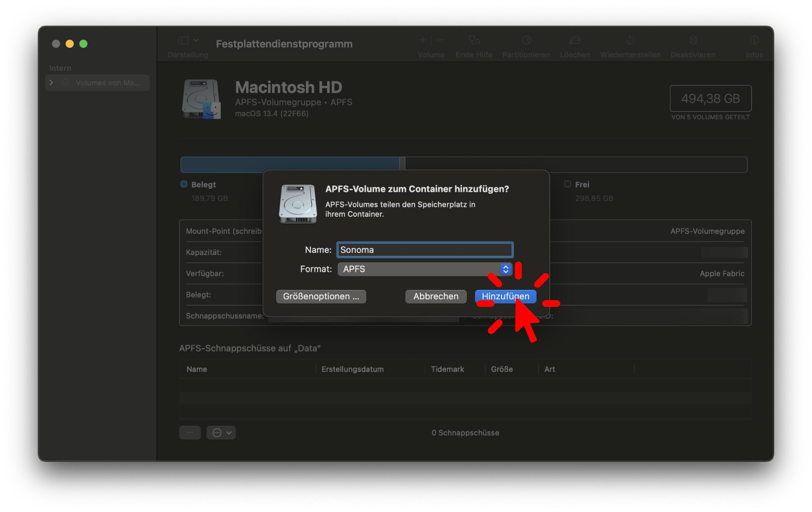Click the Abbrechen button
The image size is (812, 512).
(435, 296)
